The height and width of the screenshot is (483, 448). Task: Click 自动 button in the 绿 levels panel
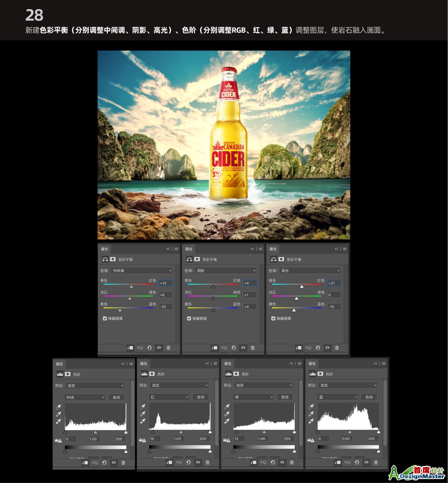pyautogui.click(x=285, y=397)
